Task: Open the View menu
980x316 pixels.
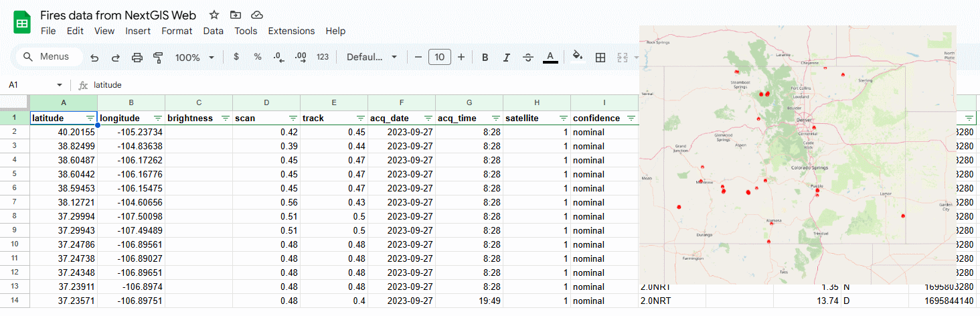Action: click(104, 31)
